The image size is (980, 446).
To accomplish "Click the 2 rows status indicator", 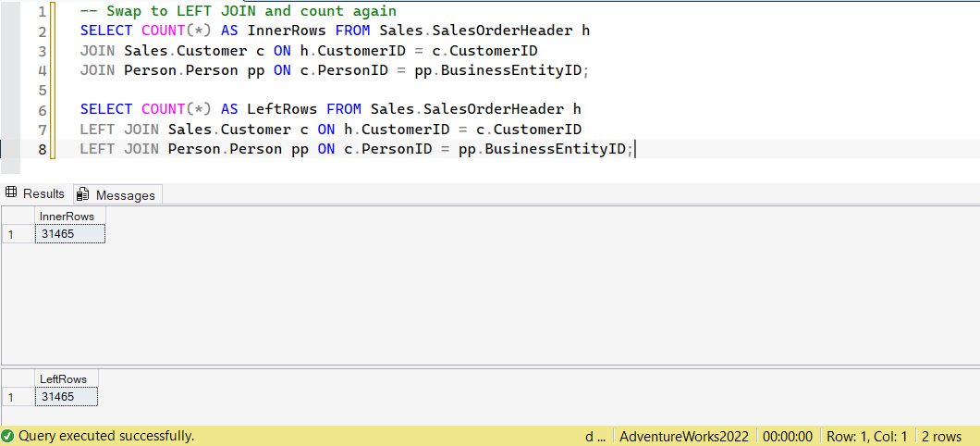I will pos(942,437).
